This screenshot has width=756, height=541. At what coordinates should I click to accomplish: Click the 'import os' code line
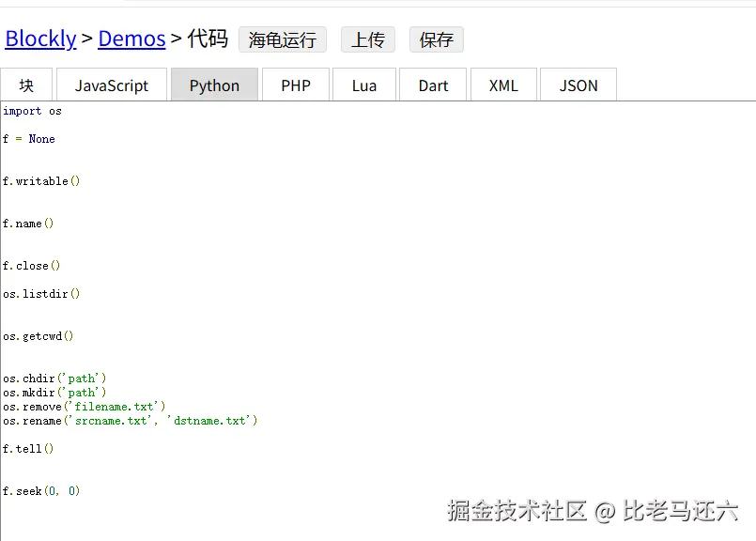pyautogui.click(x=32, y=111)
